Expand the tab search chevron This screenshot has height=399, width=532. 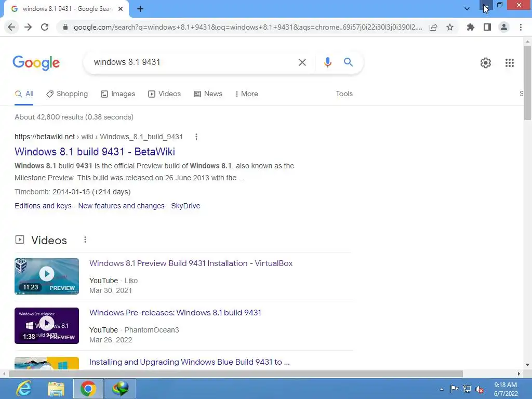point(467,9)
